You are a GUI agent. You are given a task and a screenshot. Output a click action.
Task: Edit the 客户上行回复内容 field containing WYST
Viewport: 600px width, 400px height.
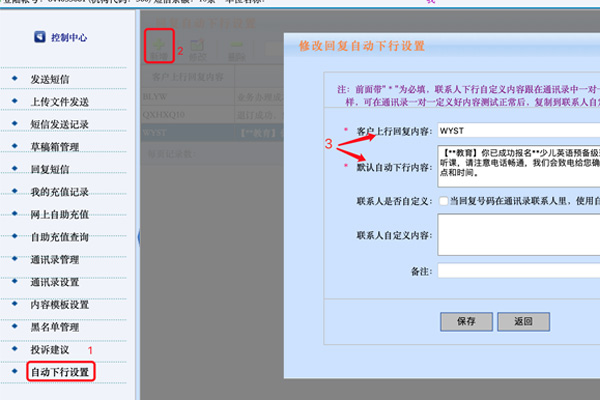519,131
